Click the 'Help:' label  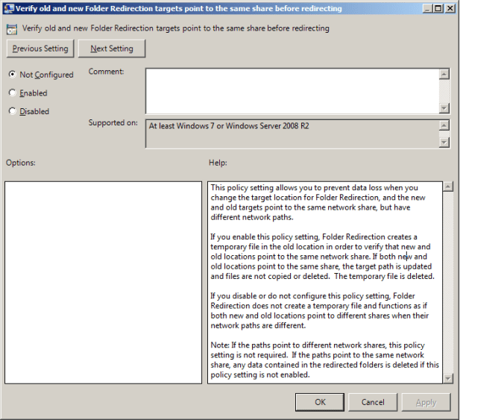pos(218,163)
